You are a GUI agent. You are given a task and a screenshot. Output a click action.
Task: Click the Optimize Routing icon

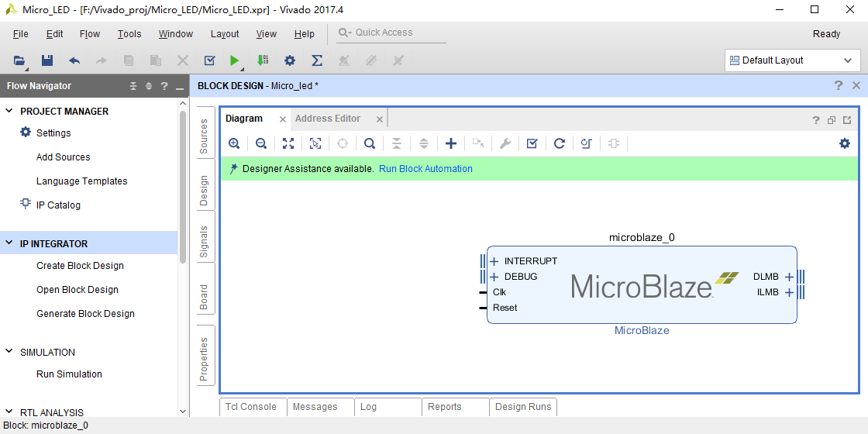(x=587, y=144)
